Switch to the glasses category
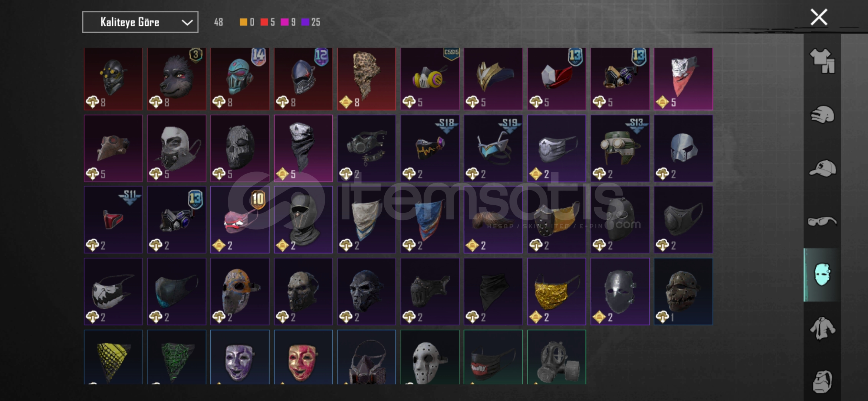Image resolution: width=868 pixels, height=401 pixels. coord(822,222)
